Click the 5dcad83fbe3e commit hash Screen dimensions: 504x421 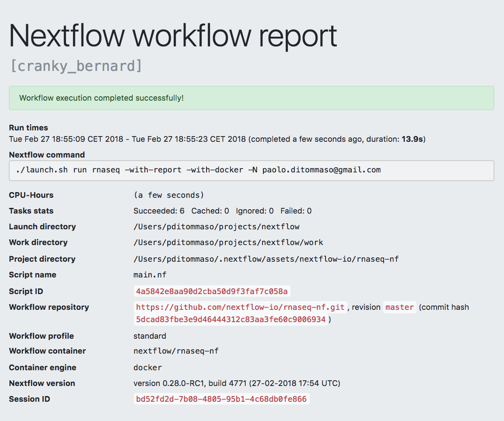(231, 319)
